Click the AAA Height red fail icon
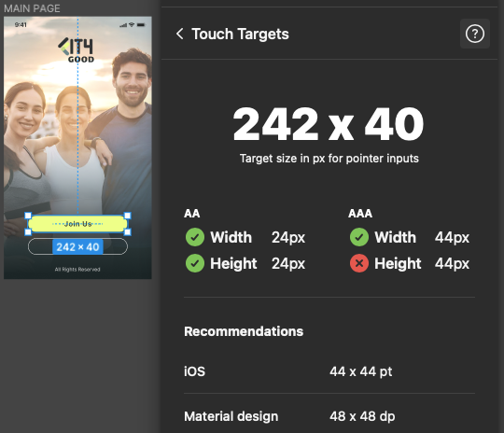This screenshot has height=433, width=504. pyautogui.click(x=359, y=263)
